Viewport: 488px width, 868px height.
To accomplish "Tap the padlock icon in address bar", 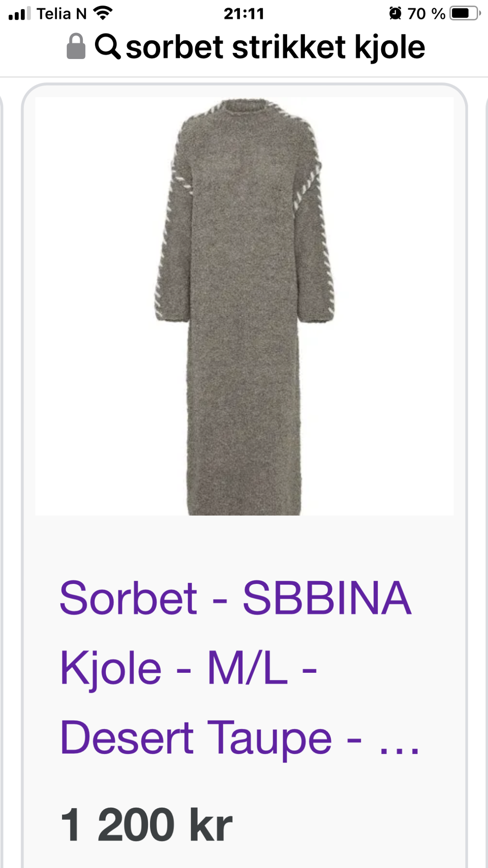I will click(x=76, y=46).
